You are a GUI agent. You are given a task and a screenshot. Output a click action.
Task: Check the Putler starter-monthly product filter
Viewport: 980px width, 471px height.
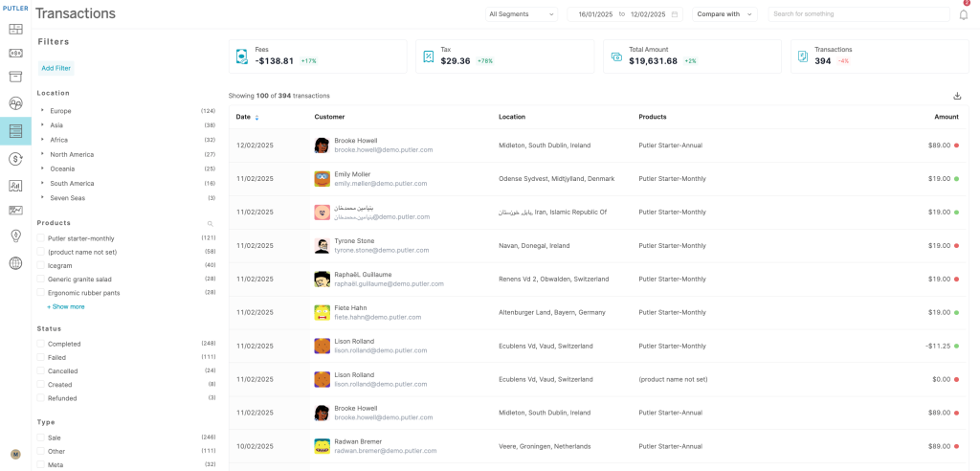(x=40, y=238)
